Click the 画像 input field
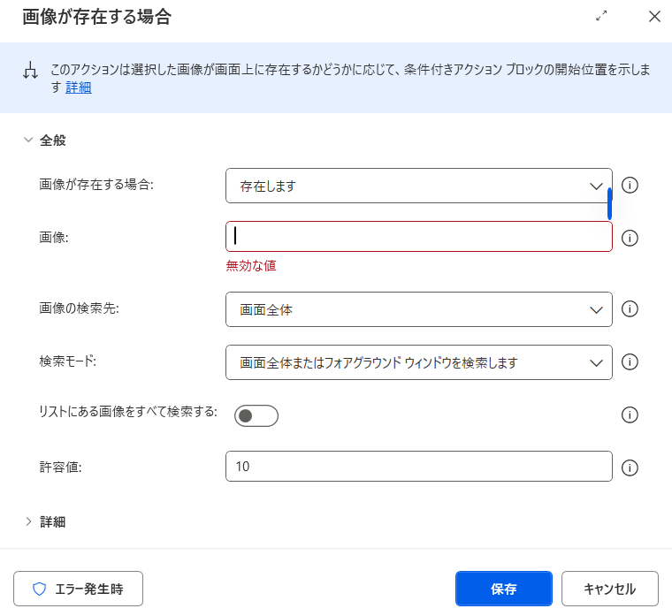Screen dimensions: 672x616 coord(418,237)
